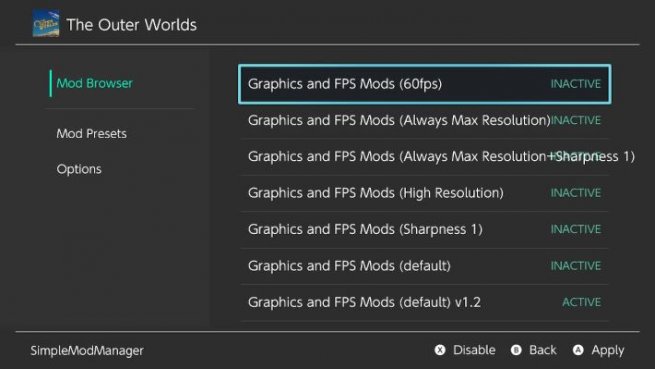655x369 pixels.
Task: Choose Always Max Resolution+Sharpness 1 mod
Action: 424,157
